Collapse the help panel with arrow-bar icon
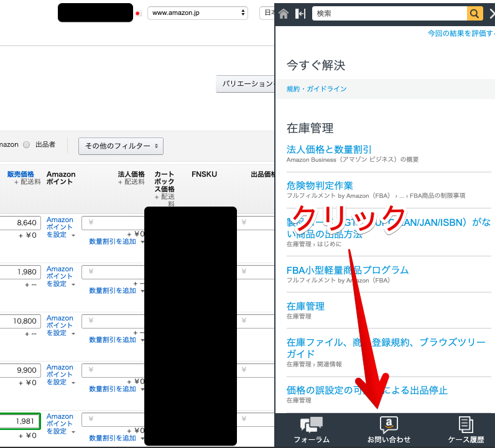The height and width of the screenshot is (448, 495). tap(300, 14)
